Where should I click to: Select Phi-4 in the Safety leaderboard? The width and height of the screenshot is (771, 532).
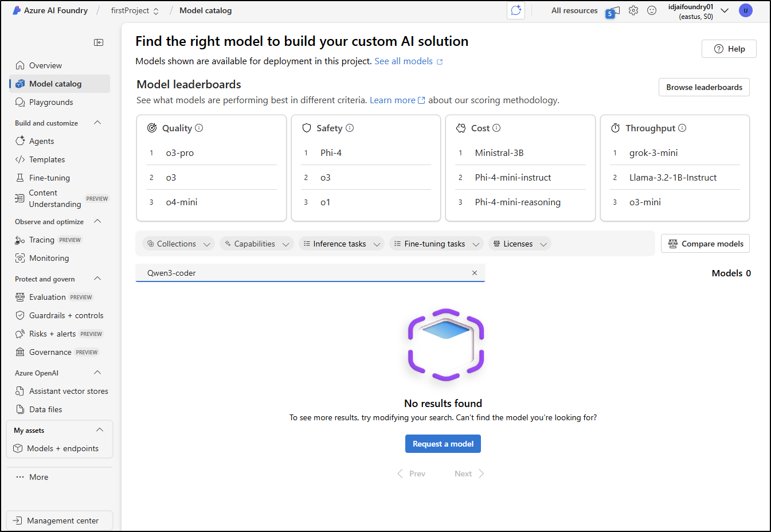coord(331,153)
